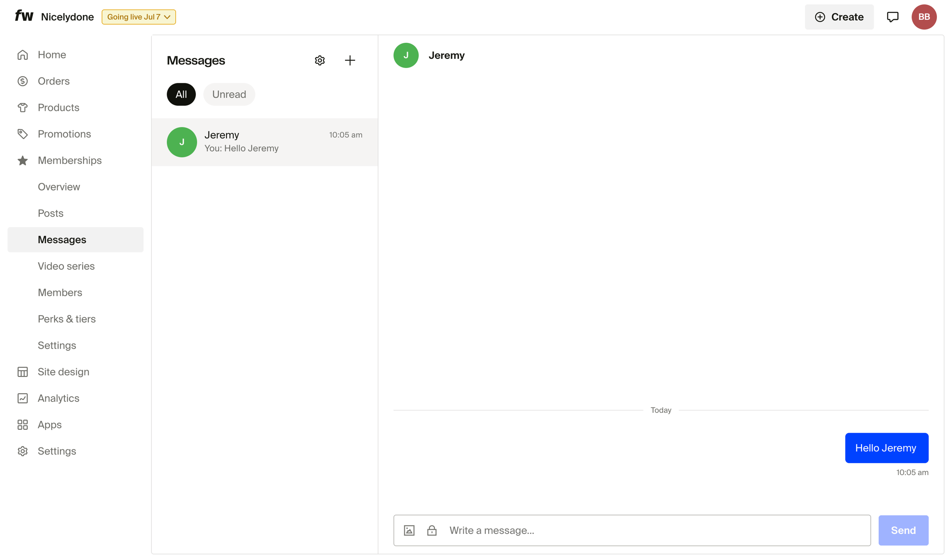Expand the Going live Jul 7 dropdown

(139, 17)
